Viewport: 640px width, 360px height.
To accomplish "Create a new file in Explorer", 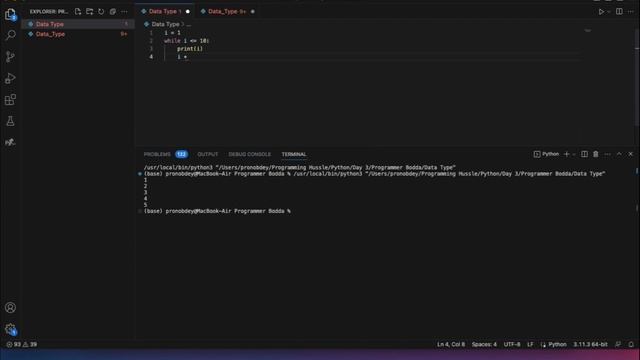I will pos(78,11).
